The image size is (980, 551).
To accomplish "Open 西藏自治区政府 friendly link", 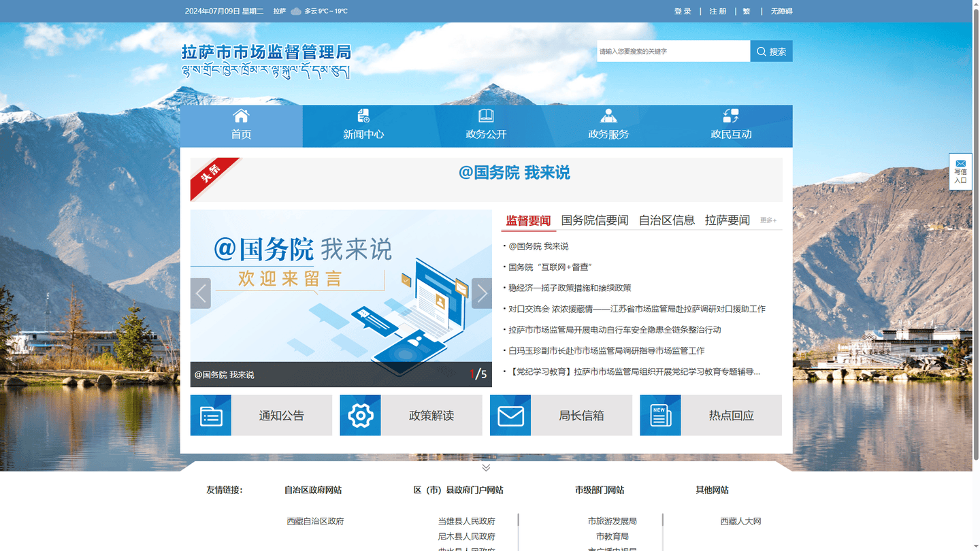I will [x=315, y=522].
